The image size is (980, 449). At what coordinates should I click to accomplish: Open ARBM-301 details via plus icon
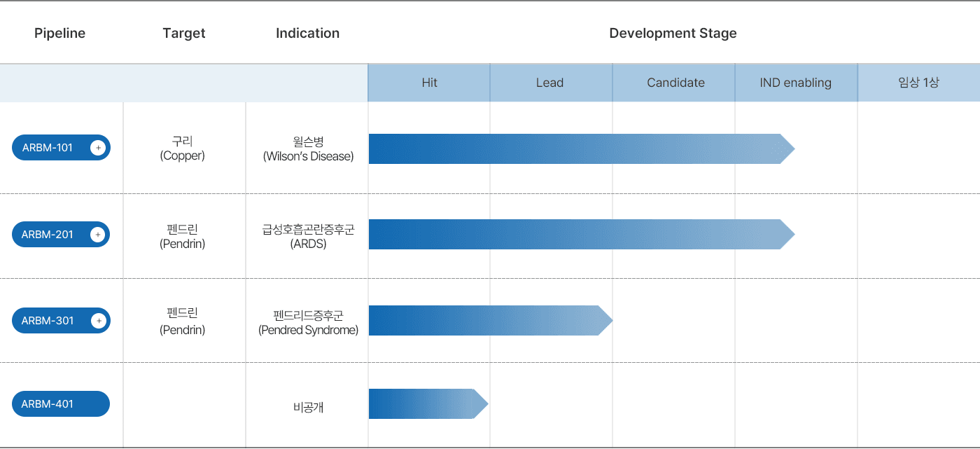(99, 321)
